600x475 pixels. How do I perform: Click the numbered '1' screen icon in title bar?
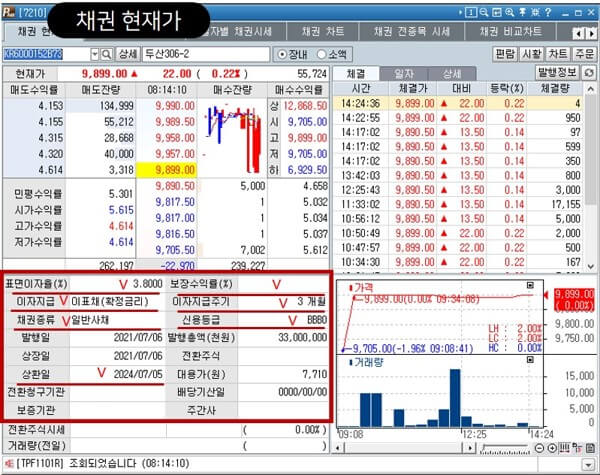(x=471, y=13)
